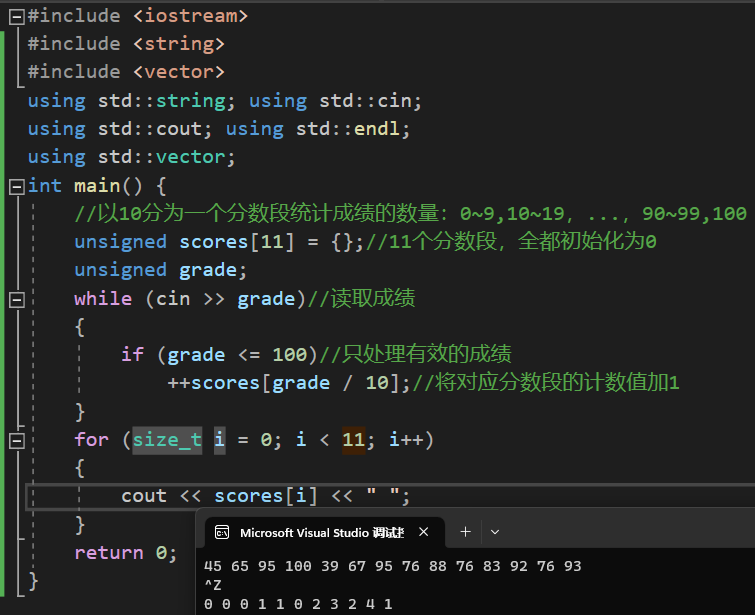Collapse the while (cin >> grade) loop
The image size is (755, 615).
click(x=15, y=299)
